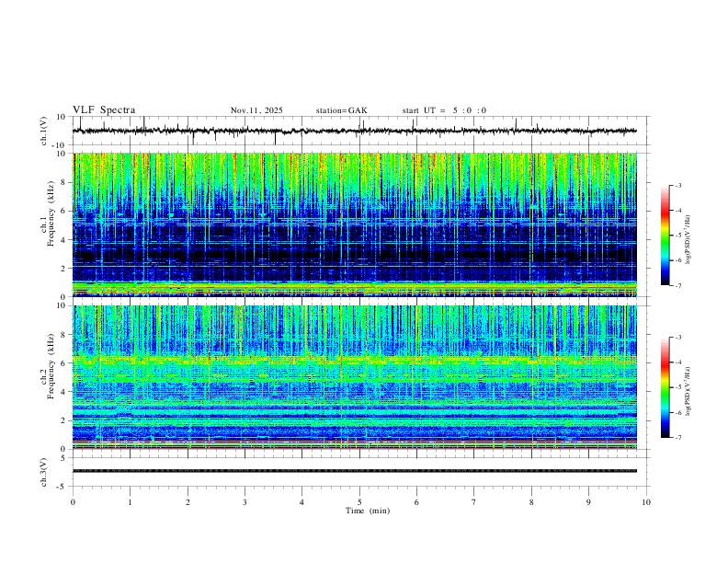Click the "Time (min)" x-axis label
The width and height of the screenshot is (728, 563).
tap(368, 511)
